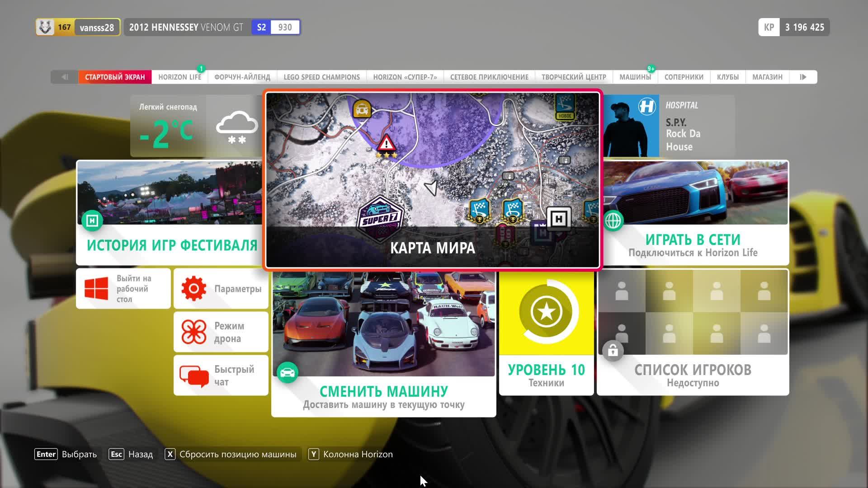This screenshot has height=488, width=868.
Task: Open the Магазин tab
Action: (767, 77)
